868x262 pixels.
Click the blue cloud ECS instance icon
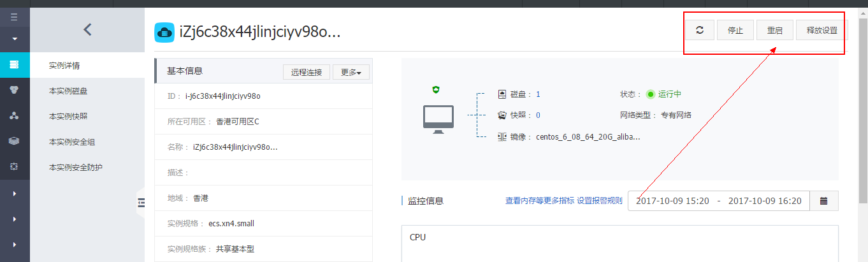click(164, 33)
